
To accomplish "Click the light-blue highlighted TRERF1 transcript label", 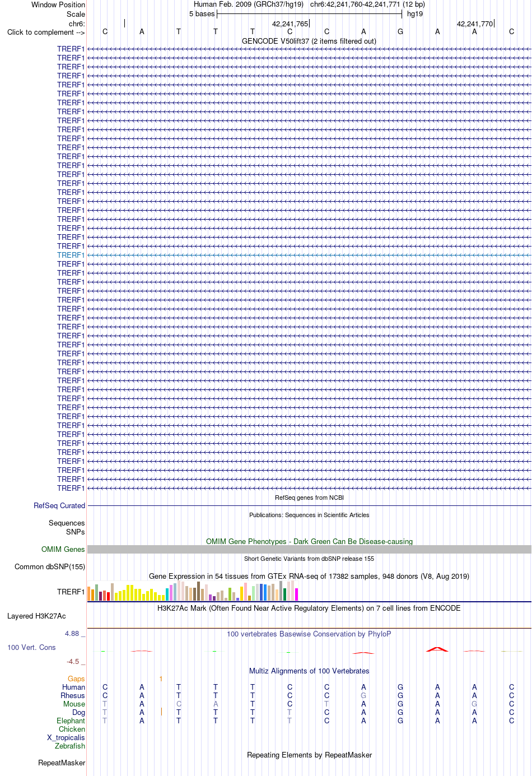I will point(71,255).
